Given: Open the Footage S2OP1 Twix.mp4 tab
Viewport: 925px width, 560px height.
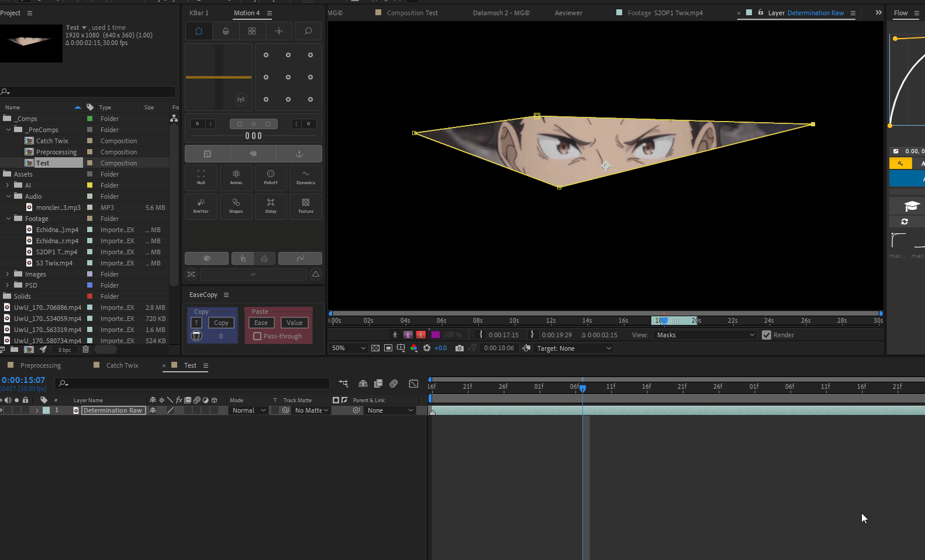Looking at the screenshot, I should (x=665, y=13).
